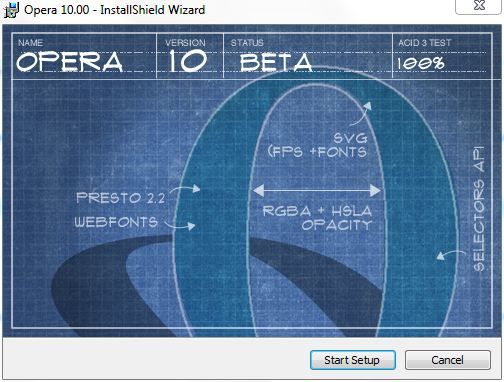Click the curved arrow above SVG
This screenshot has width=504, height=382.
click(361, 113)
